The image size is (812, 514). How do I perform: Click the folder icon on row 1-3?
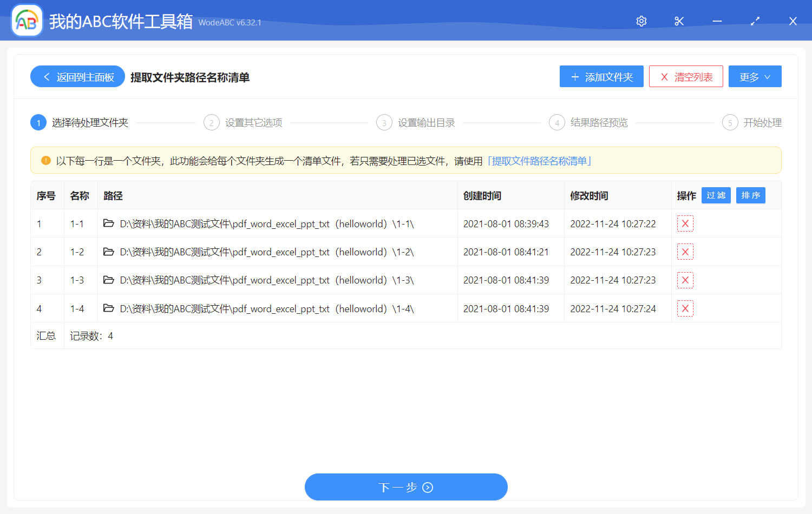[x=108, y=280]
